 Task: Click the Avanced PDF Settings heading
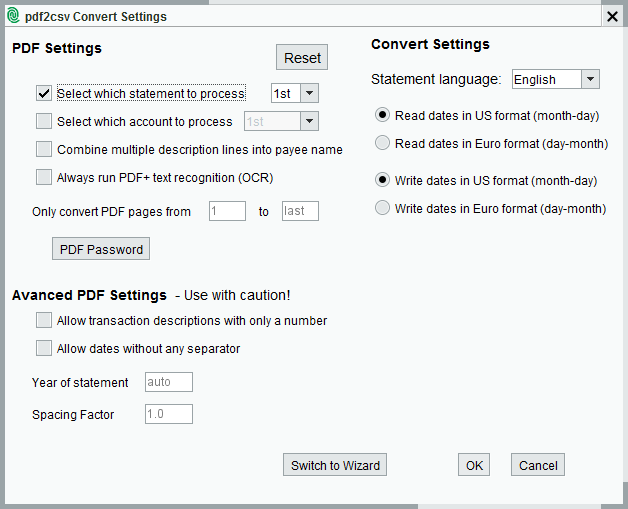(x=89, y=295)
